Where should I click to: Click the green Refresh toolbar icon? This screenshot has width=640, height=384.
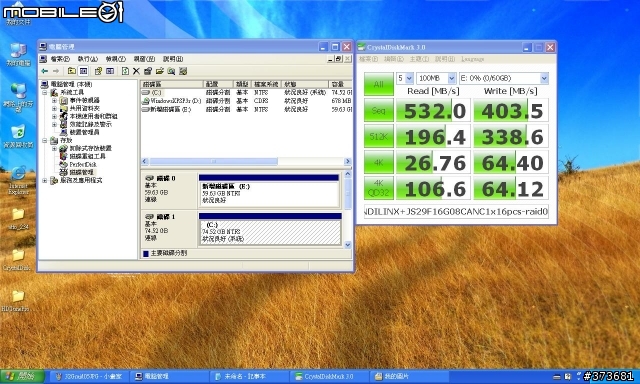tap(125, 71)
